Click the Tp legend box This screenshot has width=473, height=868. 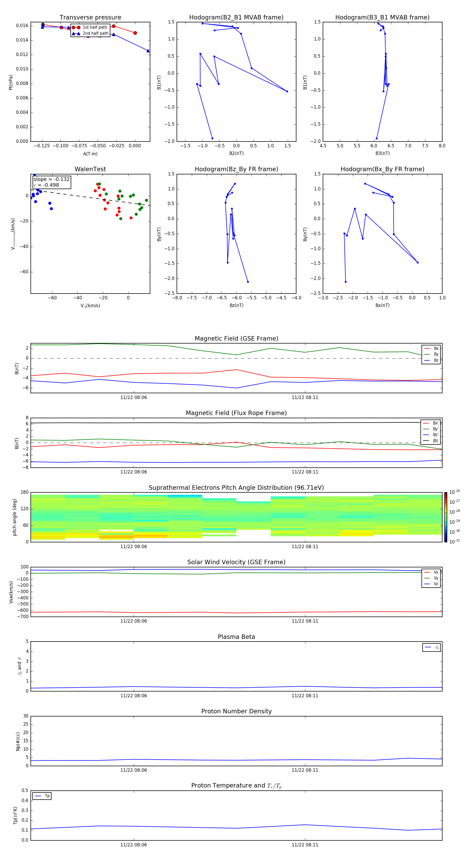(42, 796)
